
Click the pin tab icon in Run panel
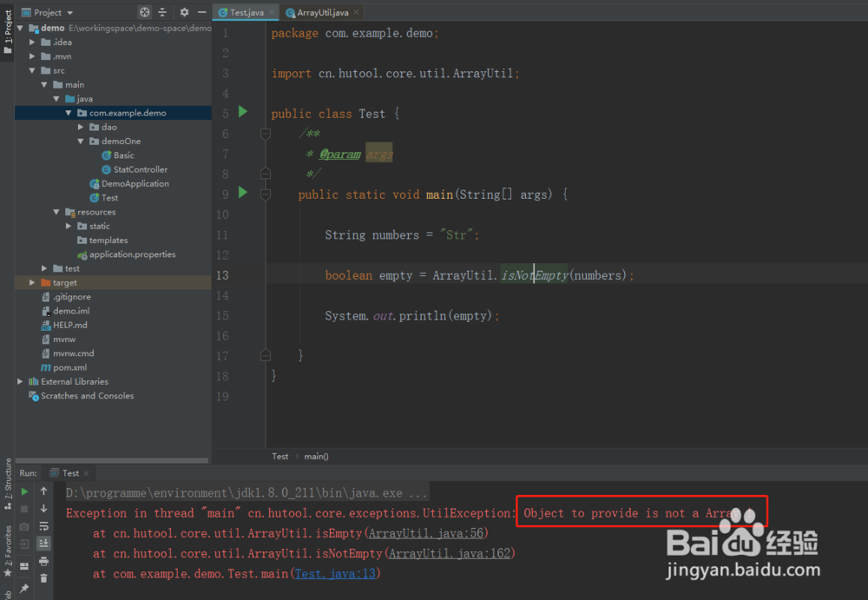(x=24, y=589)
